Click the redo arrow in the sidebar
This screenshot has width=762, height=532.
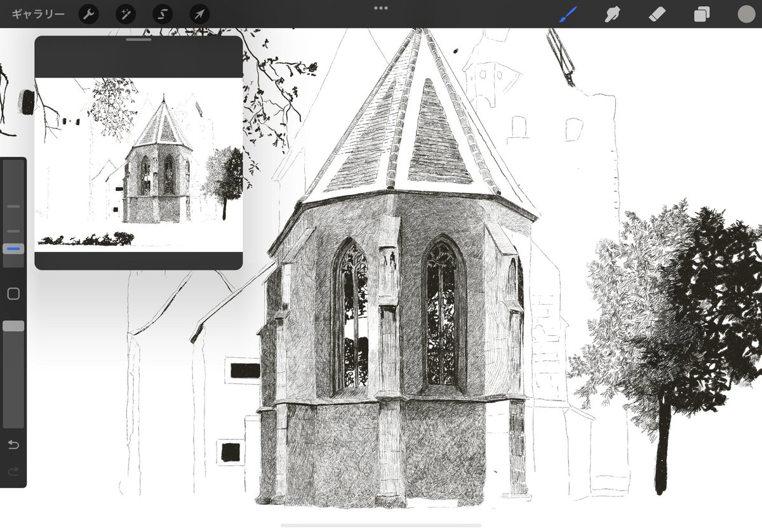[x=13, y=471]
